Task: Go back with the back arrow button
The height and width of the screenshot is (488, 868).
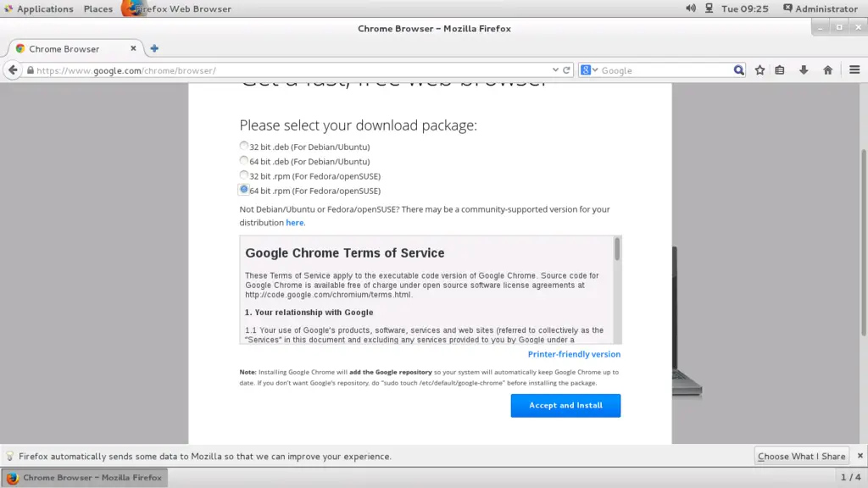Action: 13,70
